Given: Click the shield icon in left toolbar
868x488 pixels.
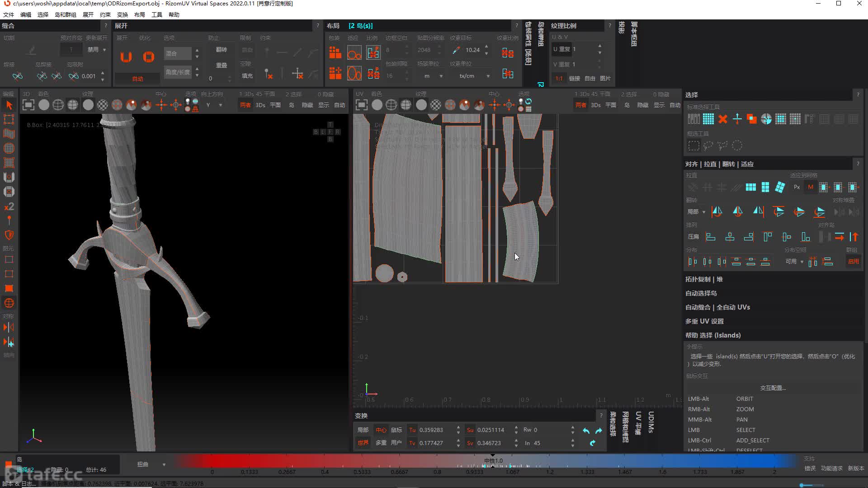Looking at the screenshot, I should [9, 235].
